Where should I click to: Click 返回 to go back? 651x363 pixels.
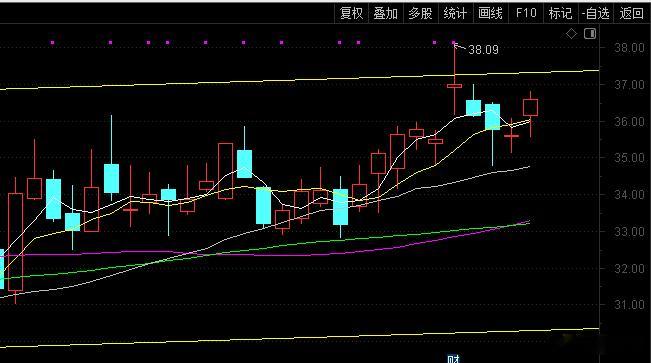631,13
